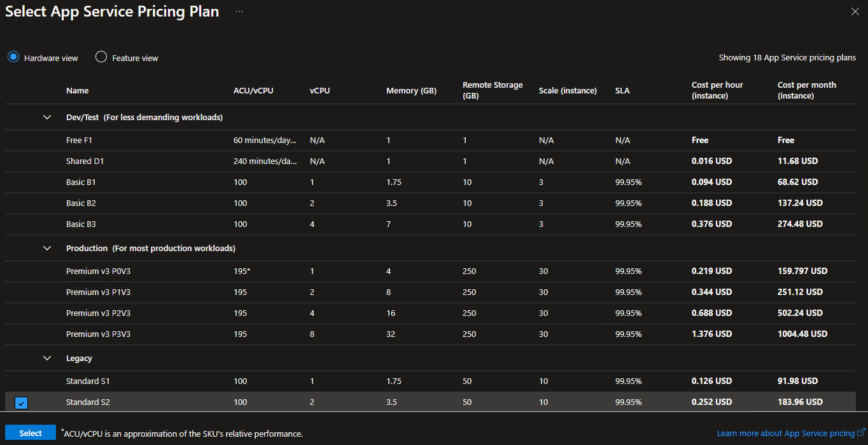Click the ACU/vCPU column header
Screen dimensions: 868x445
click(253, 91)
